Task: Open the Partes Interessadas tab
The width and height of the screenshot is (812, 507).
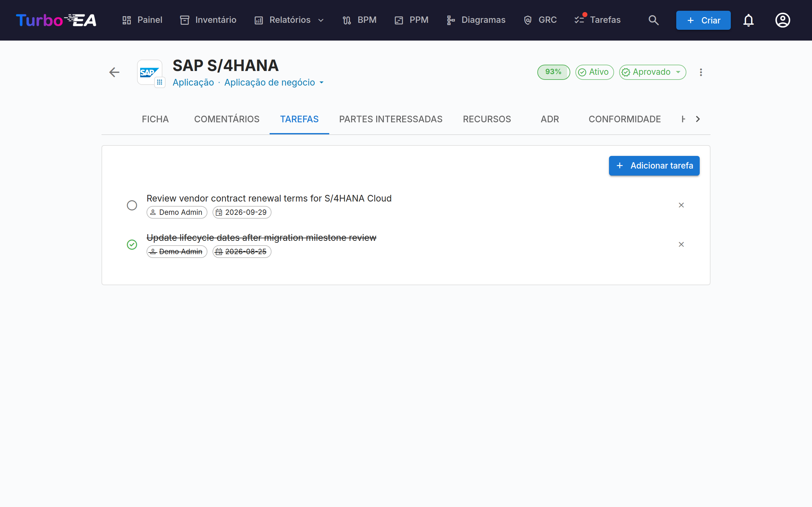Action: tap(390, 119)
